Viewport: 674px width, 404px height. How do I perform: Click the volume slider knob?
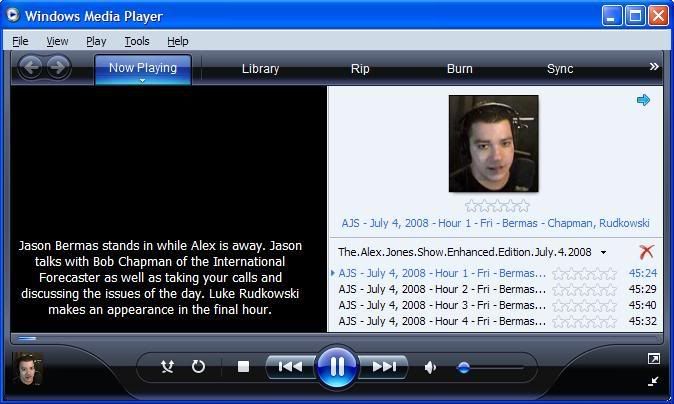pos(463,367)
